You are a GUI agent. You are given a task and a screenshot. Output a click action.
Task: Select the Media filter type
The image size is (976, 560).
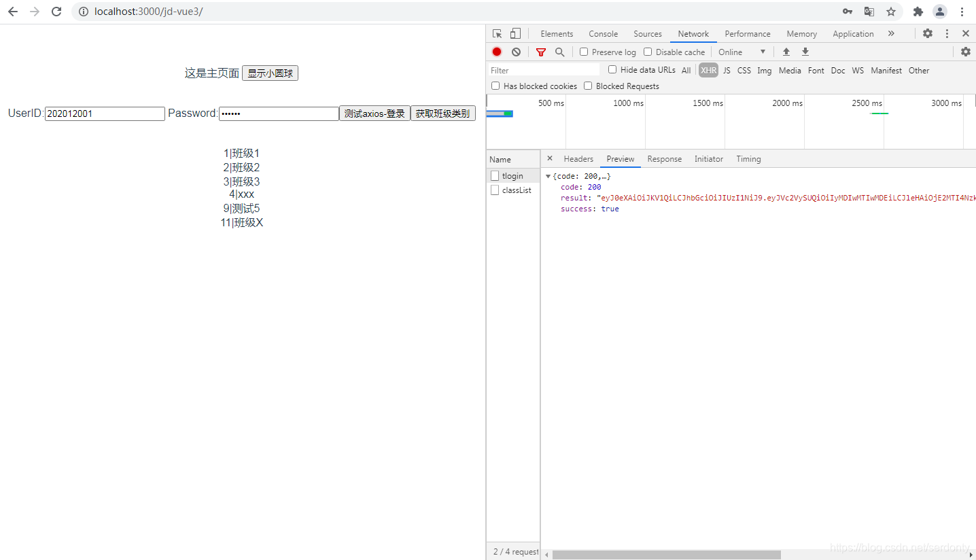[x=790, y=70]
